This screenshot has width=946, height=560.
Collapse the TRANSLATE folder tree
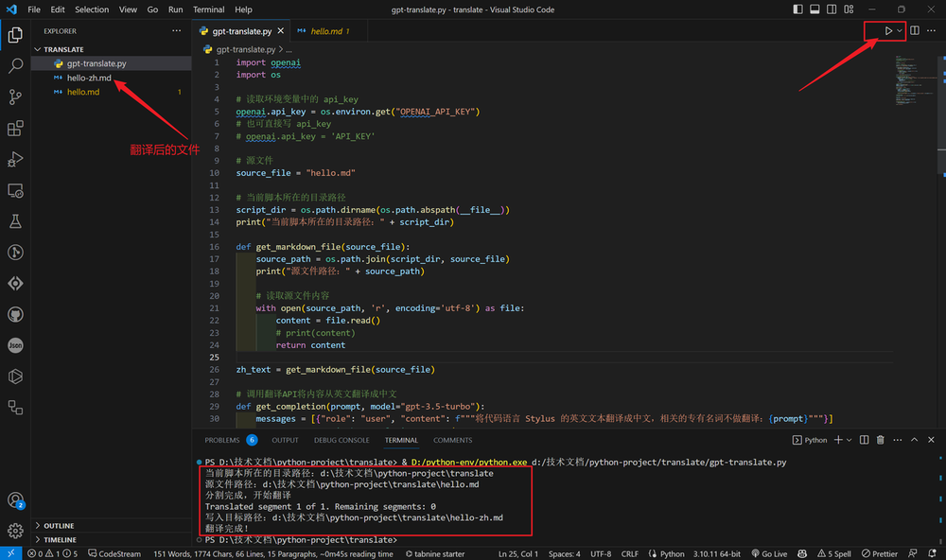63,49
